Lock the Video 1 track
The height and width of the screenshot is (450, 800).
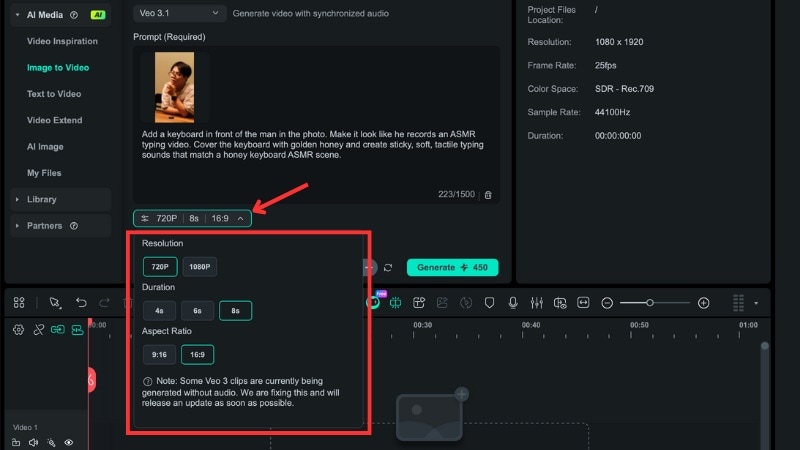16,442
